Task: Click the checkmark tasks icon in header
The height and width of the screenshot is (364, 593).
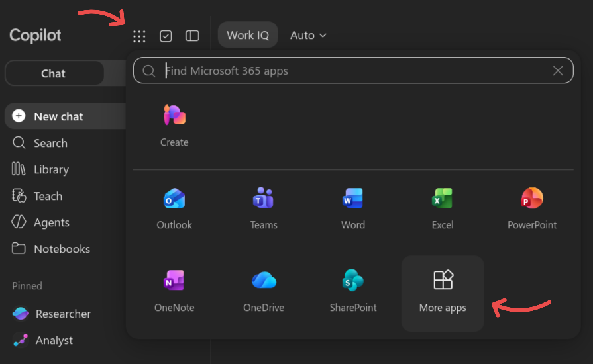Action: (166, 36)
